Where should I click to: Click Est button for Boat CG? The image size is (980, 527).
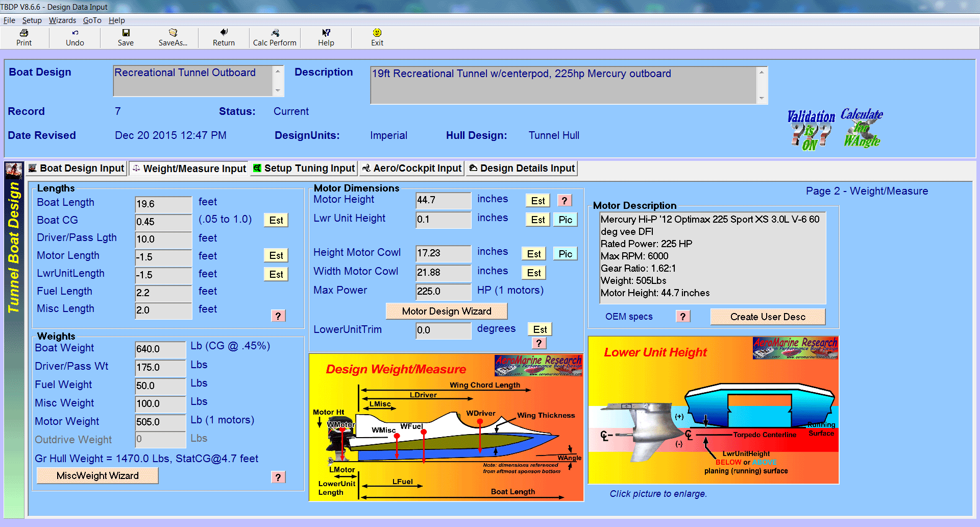tap(276, 220)
